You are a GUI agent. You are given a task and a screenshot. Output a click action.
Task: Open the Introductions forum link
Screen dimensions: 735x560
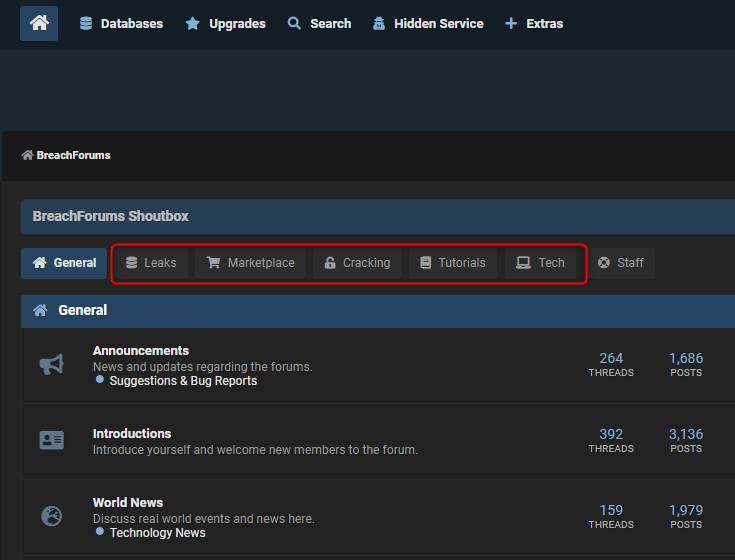[x=132, y=433]
